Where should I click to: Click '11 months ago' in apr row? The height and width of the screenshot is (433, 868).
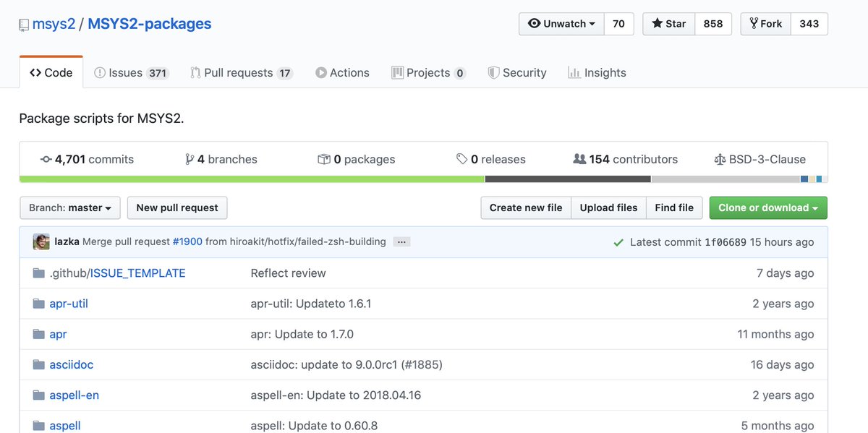[775, 334]
